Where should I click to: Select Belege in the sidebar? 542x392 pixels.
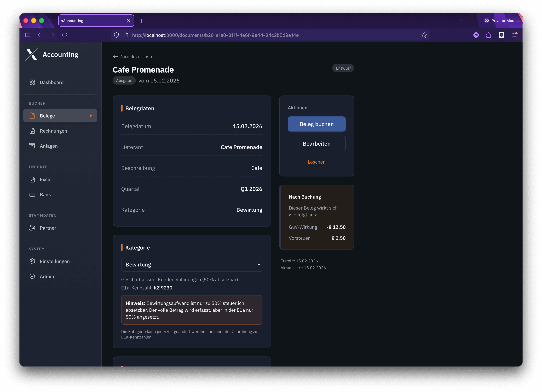point(60,116)
